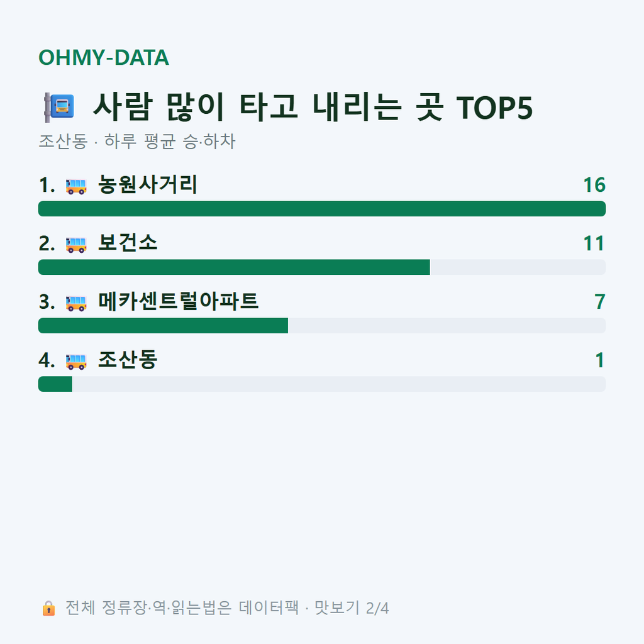This screenshot has height=644, width=644.
Task: Select the 보건소 stop name
Action: point(128,243)
